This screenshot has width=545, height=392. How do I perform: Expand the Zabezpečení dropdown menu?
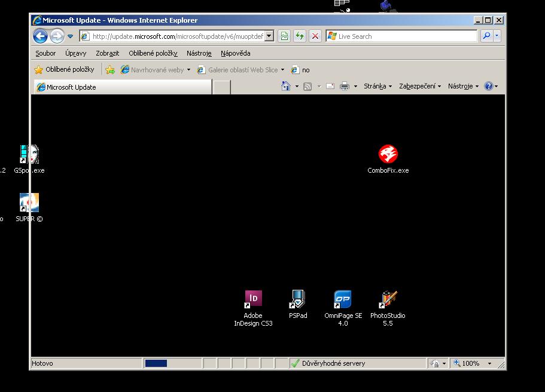point(420,87)
